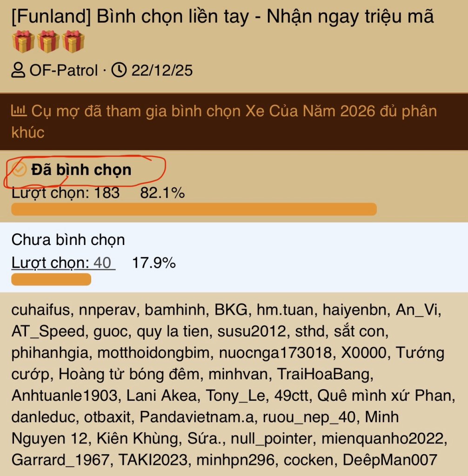Open the 22/12/25 post date link
This screenshot has height=476, width=468.
[162, 71]
